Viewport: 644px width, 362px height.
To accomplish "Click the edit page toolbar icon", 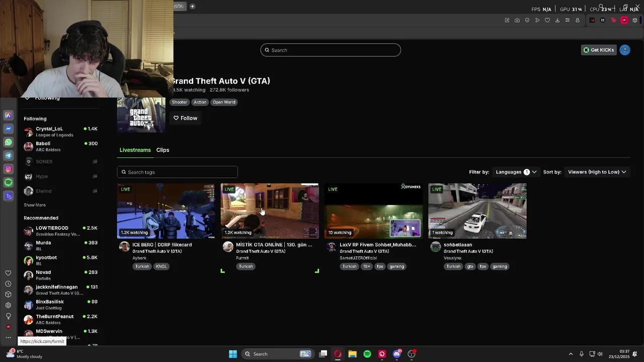I will tap(507, 20).
